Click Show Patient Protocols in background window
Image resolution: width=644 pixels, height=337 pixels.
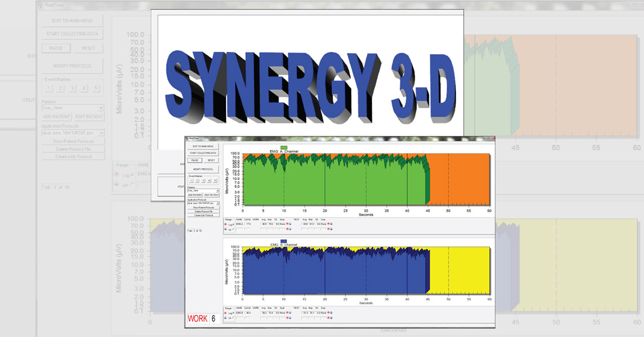[73, 141]
